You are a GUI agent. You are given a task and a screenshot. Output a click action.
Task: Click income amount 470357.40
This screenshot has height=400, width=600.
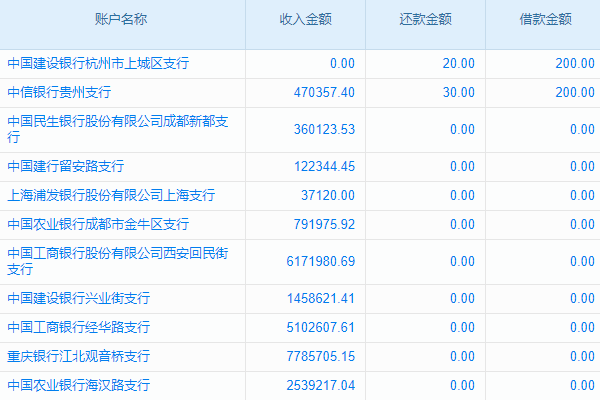coord(320,92)
